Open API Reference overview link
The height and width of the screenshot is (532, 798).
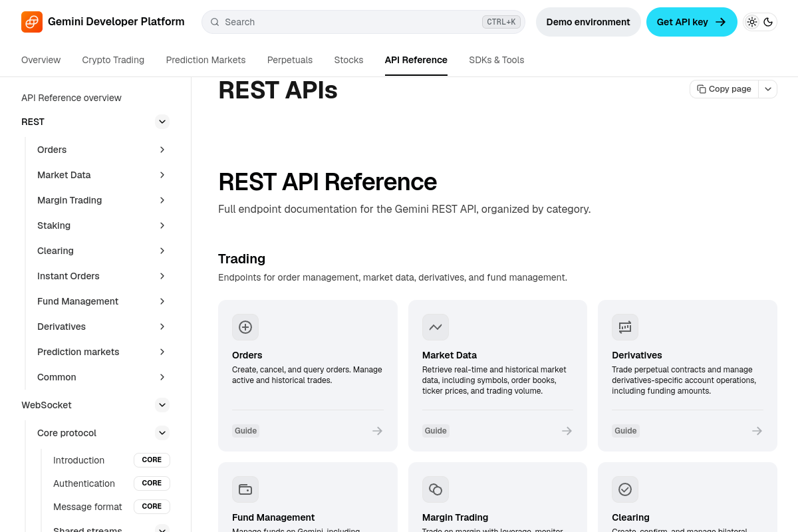tap(71, 98)
